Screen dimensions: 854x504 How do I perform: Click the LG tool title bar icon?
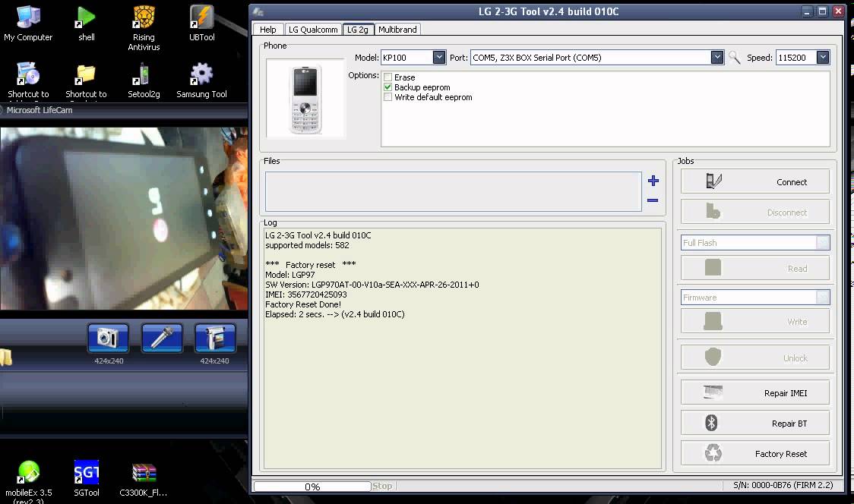pyautogui.click(x=258, y=11)
